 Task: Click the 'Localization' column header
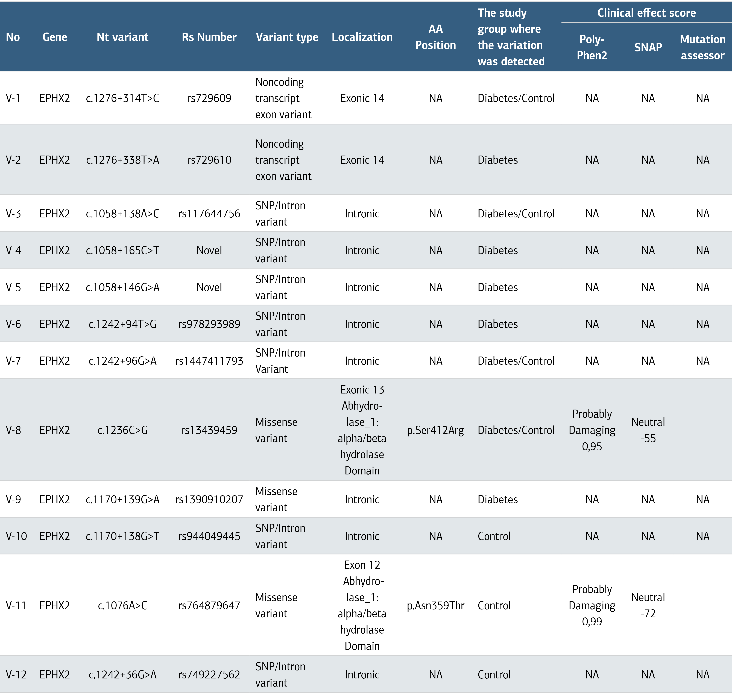pos(362,37)
